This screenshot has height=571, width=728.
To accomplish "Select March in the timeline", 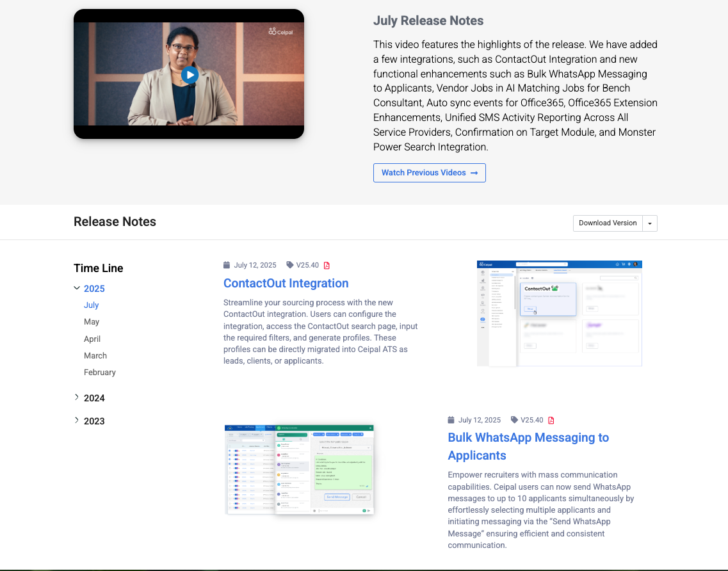I will [x=95, y=356].
